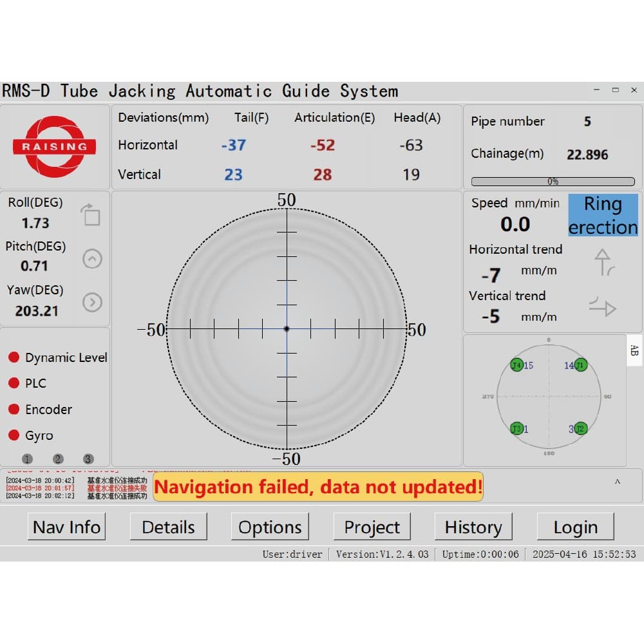This screenshot has width=644, height=644.
Task: Click the Navigation failed warning banner
Action: click(x=318, y=487)
